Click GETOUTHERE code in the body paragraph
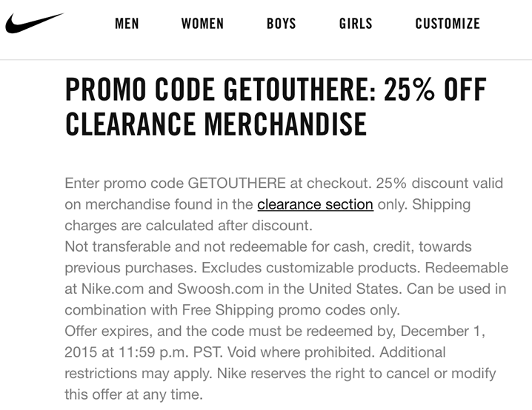Viewport: 532px width, 410px height. point(237,184)
